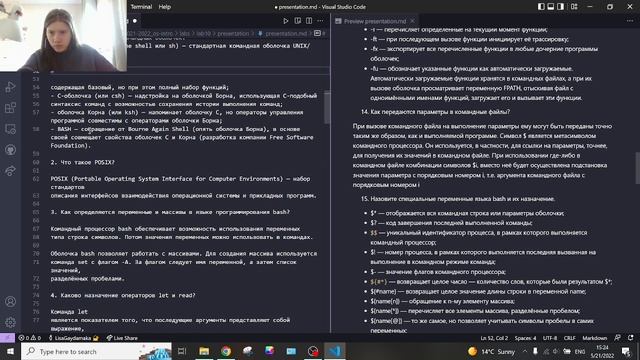Open the Accounts menu icon

click(10, 302)
